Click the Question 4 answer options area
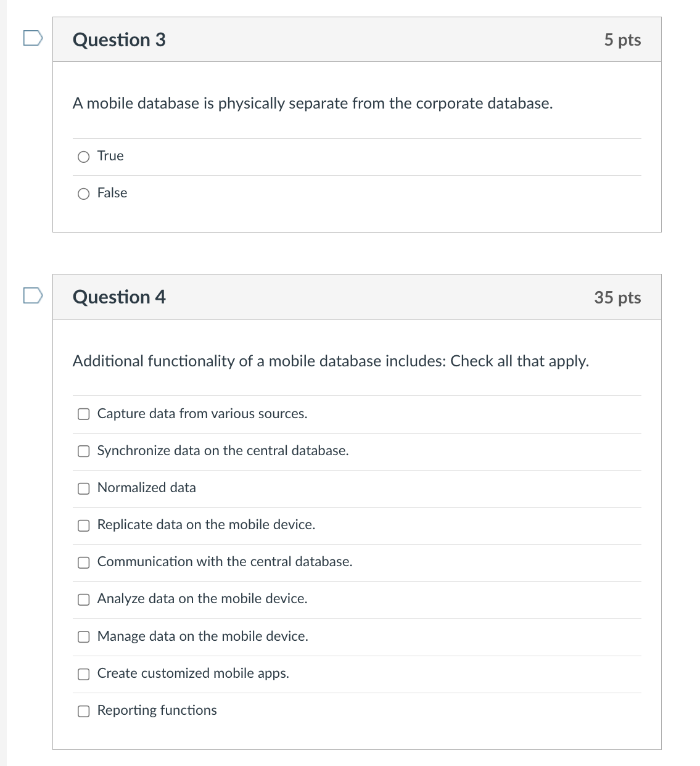 point(356,561)
